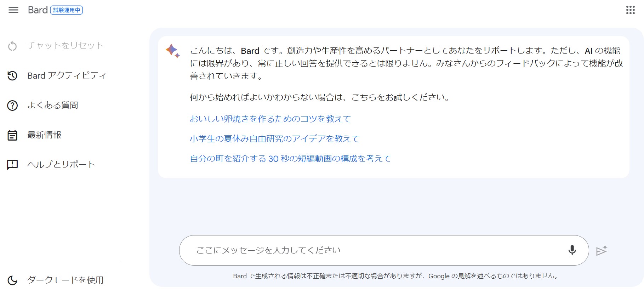644x290 pixels.
Task: Open よくある質問 in the sidebar
Action: tap(53, 105)
